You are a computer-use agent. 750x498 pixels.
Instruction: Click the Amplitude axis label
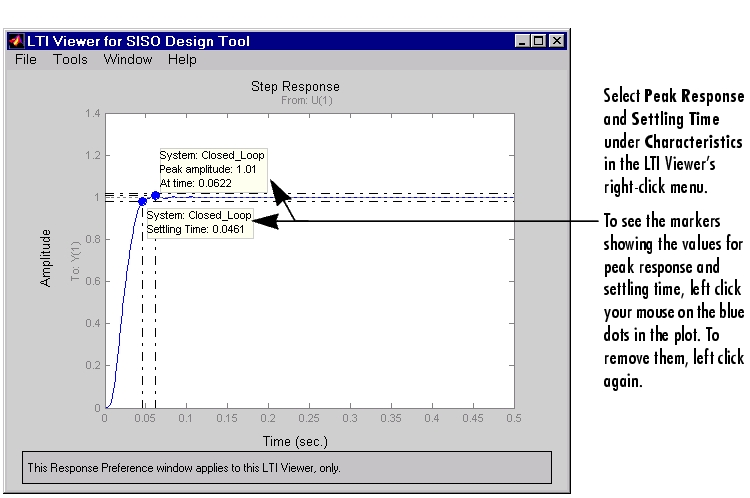click(45, 258)
